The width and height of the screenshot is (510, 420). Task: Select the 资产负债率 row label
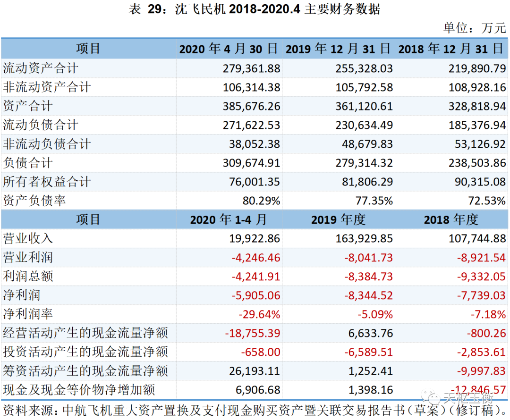(x=34, y=201)
